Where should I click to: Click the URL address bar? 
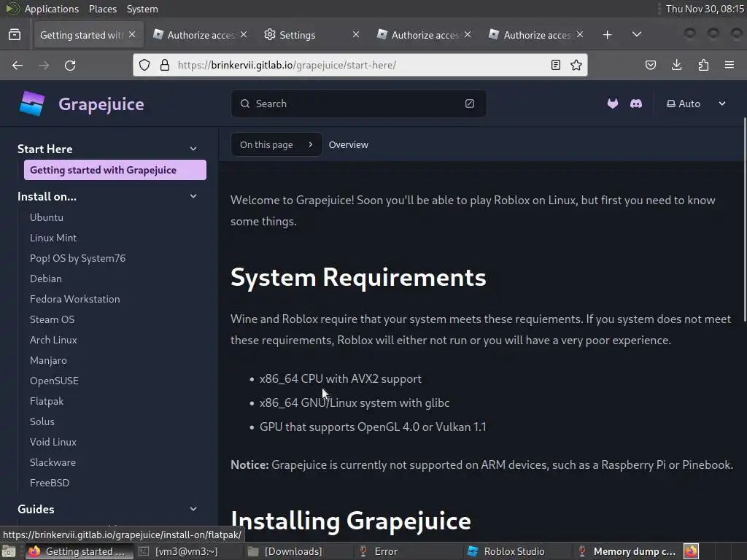[x=362, y=65]
